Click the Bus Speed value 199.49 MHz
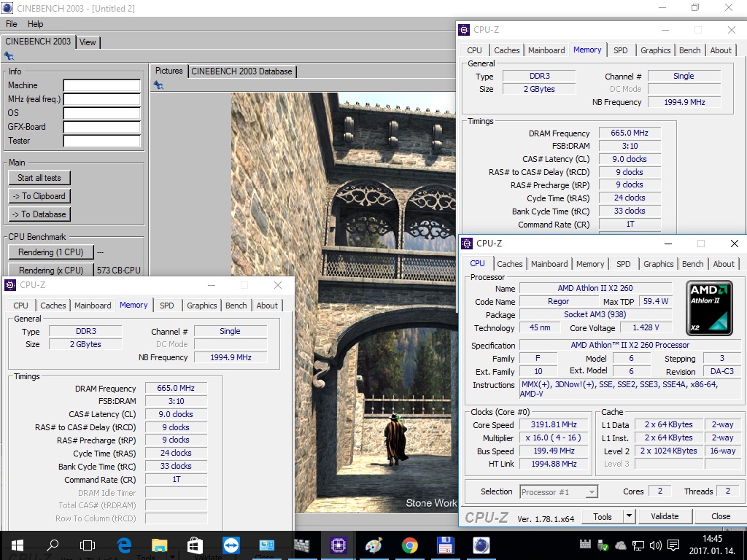Image resolution: width=747 pixels, height=560 pixels. pos(554,451)
